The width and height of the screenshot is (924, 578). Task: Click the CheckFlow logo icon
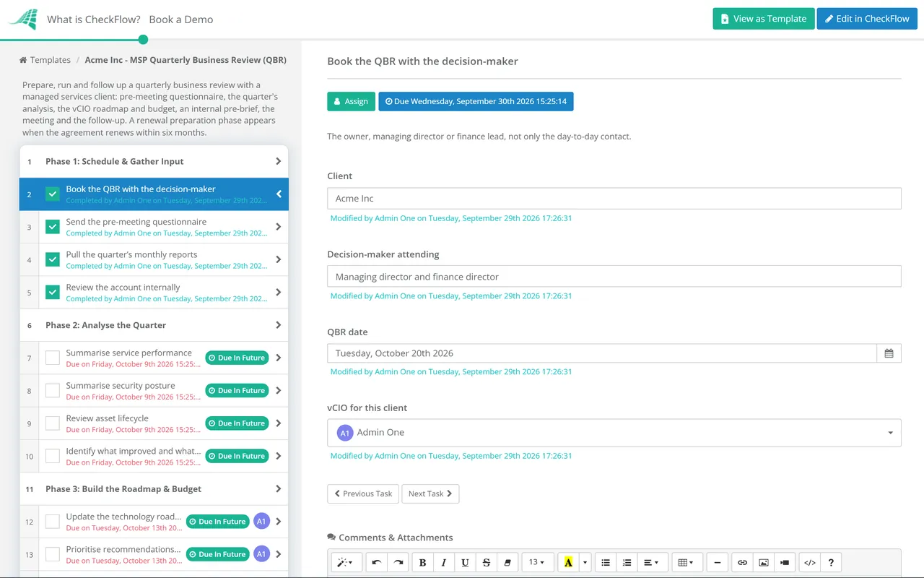[x=23, y=19]
